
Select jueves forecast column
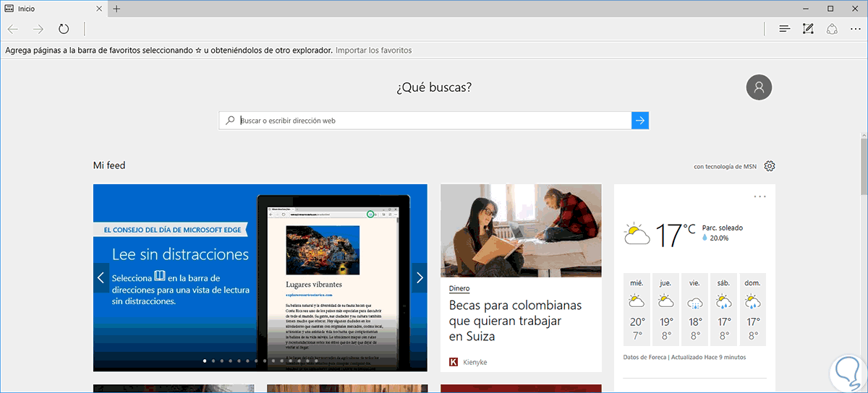665,308
